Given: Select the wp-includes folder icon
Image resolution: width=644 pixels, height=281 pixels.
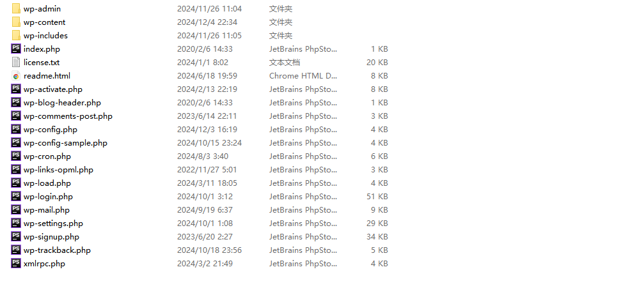Looking at the screenshot, I should pyautogui.click(x=16, y=36).
